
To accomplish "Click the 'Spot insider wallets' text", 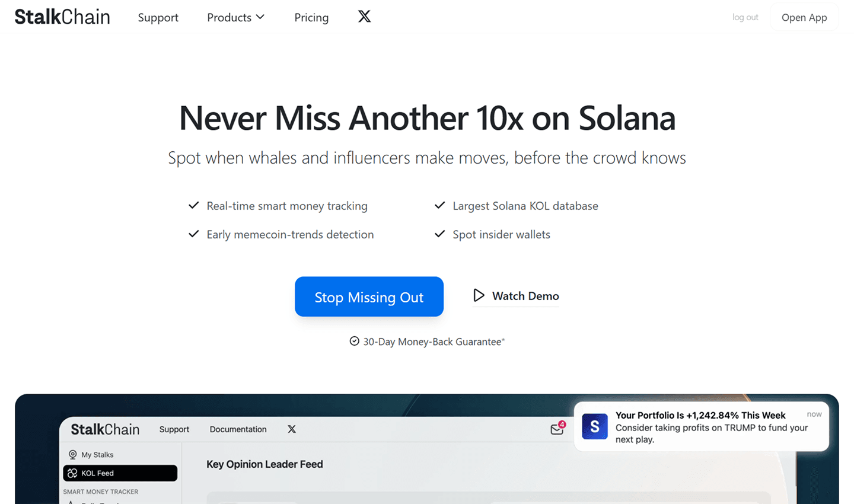I will coord(501,234).
